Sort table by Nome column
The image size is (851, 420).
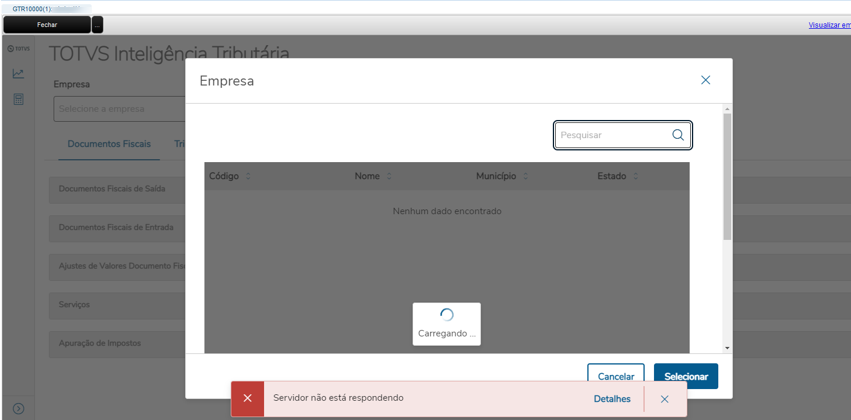[389, 176]
